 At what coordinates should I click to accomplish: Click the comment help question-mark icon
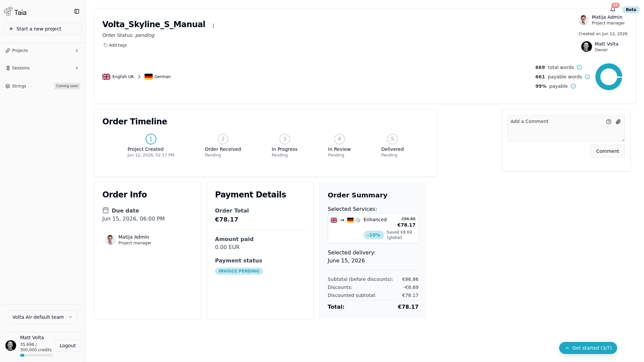[x=609, y=122]
